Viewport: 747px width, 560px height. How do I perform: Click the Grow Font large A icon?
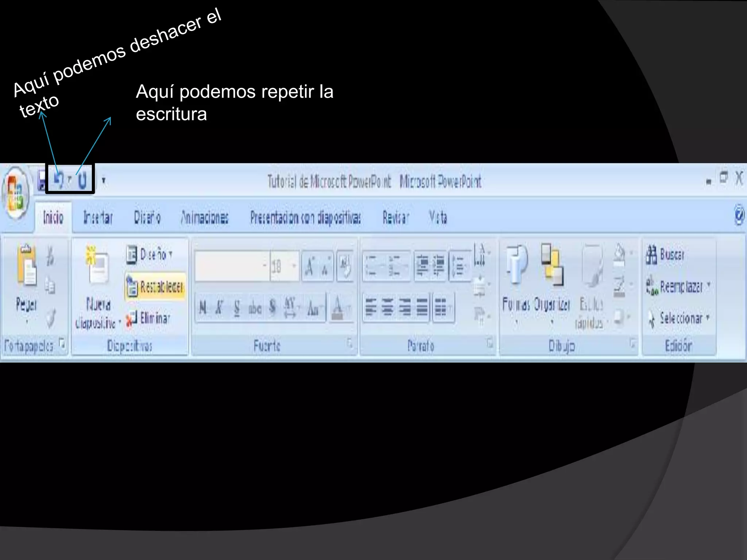point(310,266)
